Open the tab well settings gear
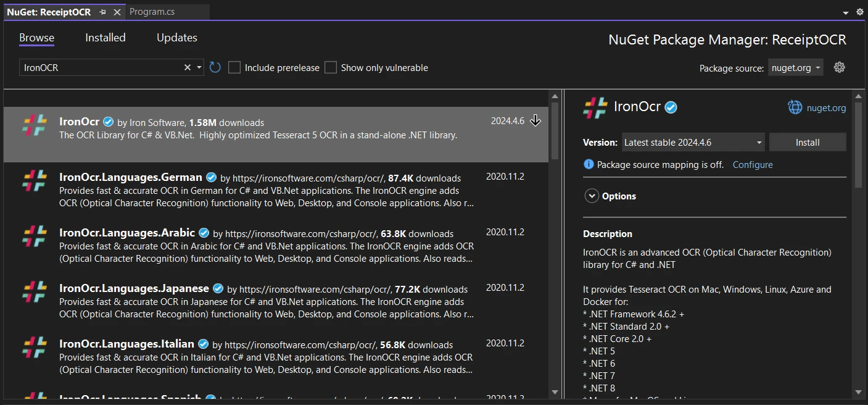868x405 pixels. click(x=860, y=12)
